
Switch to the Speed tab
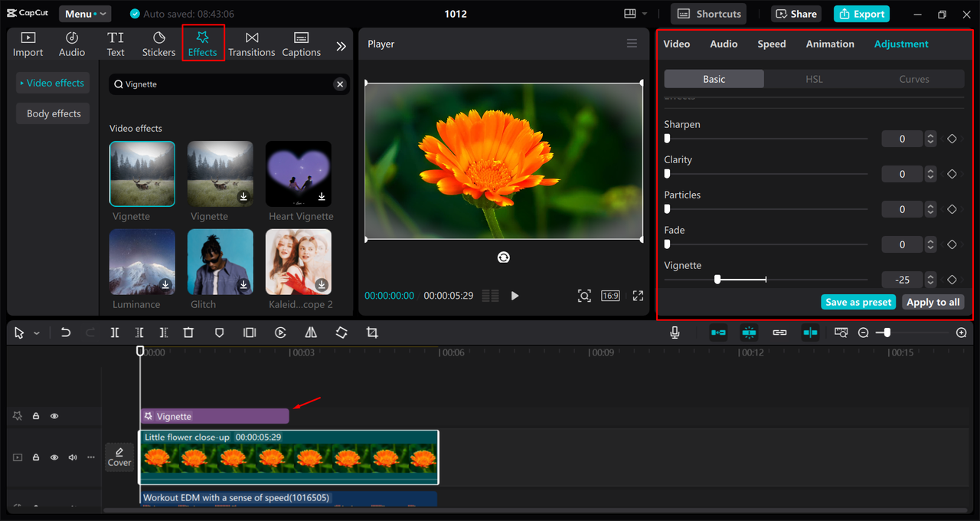click(x=772, y=44)
